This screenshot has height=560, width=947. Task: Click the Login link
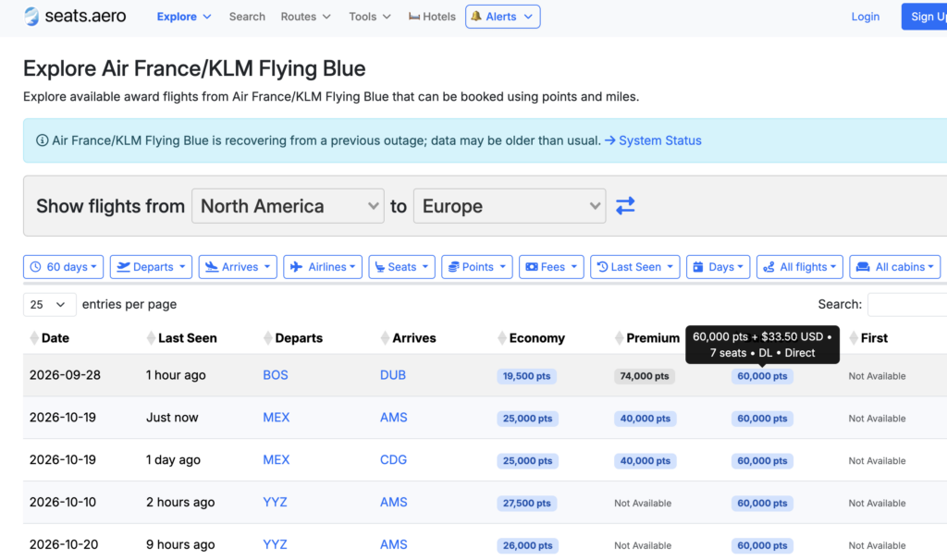click(x=865, y=17)
